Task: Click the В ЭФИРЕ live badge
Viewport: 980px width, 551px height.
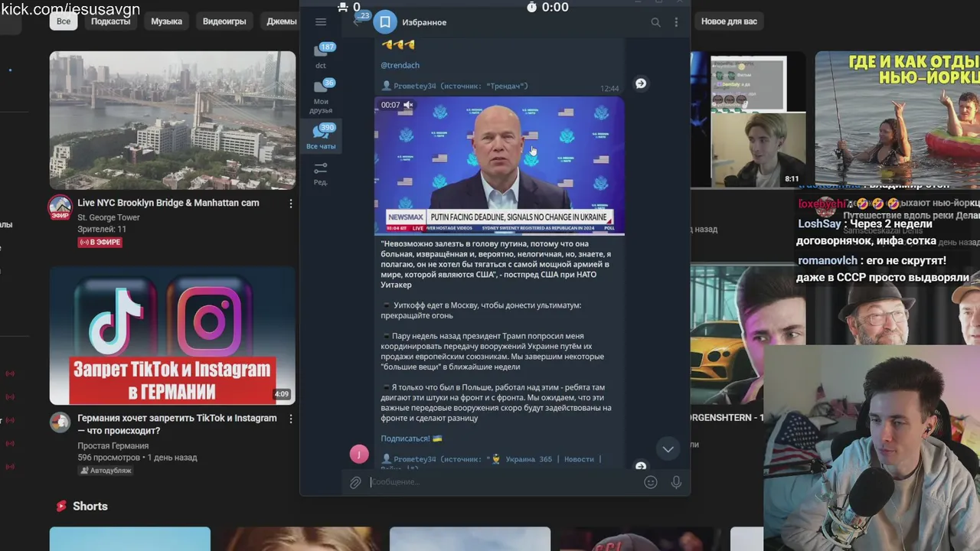Action: pyautogui.click(x=100, y=242)
